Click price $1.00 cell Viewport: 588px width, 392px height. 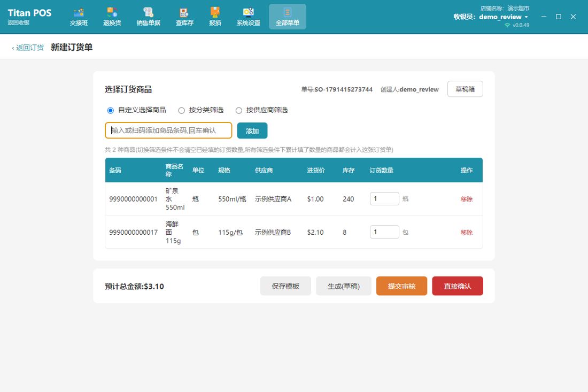click(315, 199)
